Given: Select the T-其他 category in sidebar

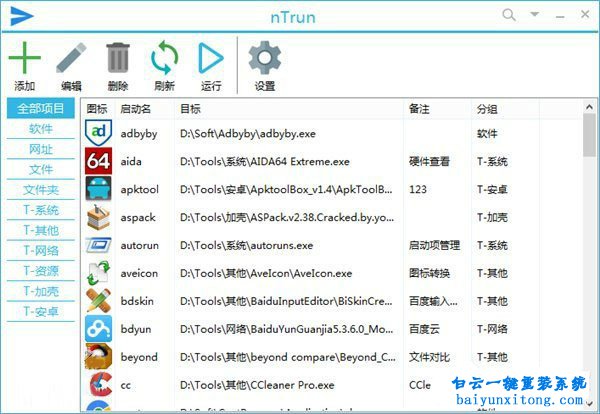Looking at the screenshot, I should click(41, 230).
